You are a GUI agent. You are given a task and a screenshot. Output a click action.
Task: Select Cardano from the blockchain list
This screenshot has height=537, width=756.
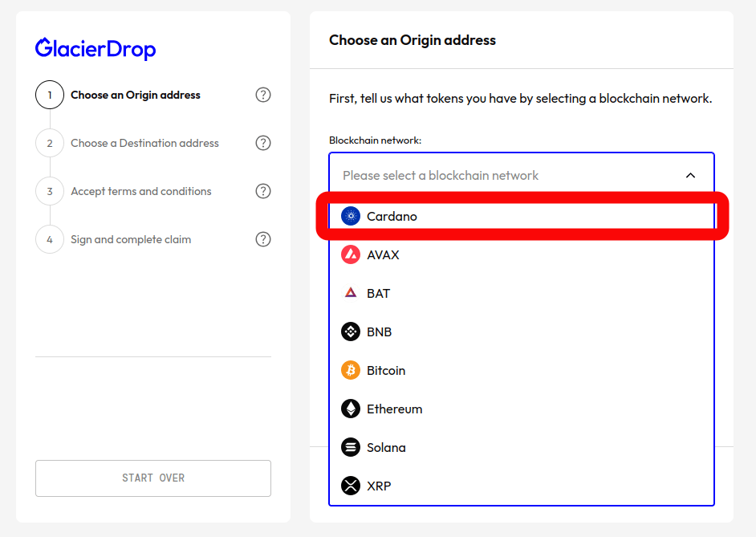point(522,216)
